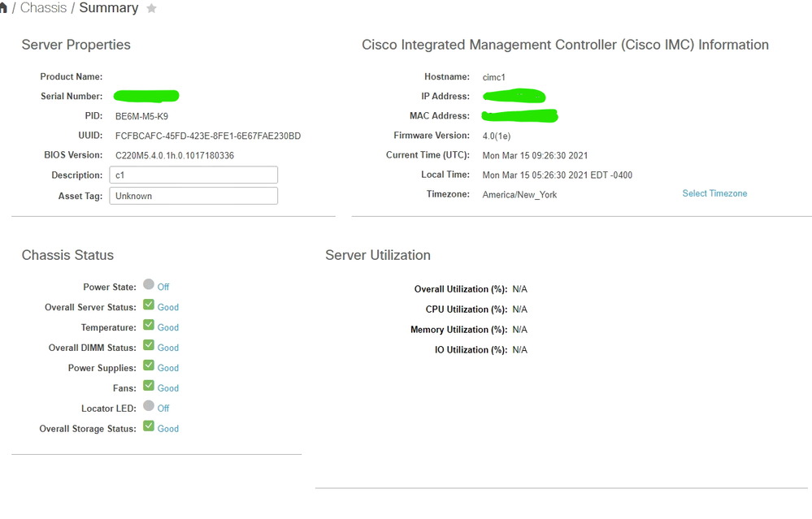Click the CPU Utilization N/A value
Image resolution: width=812 pixels, height=519 pixels.
[520, 309]
